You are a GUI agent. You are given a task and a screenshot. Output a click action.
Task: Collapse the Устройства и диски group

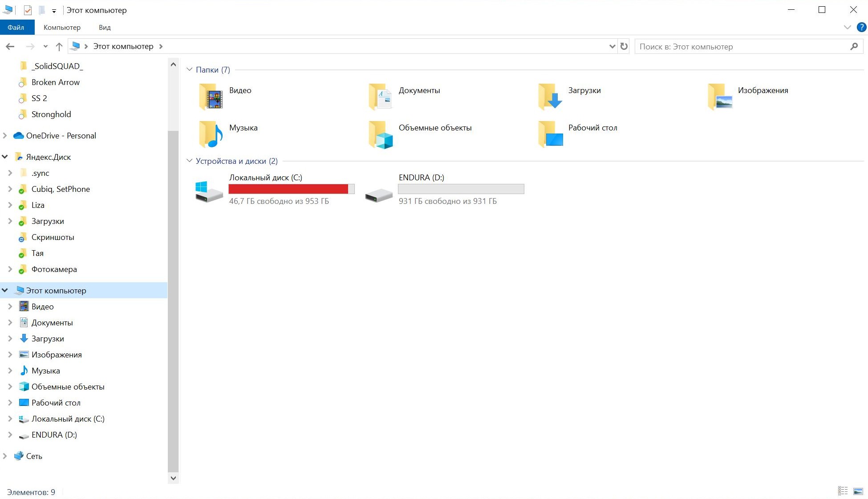(x=190, y=161)
